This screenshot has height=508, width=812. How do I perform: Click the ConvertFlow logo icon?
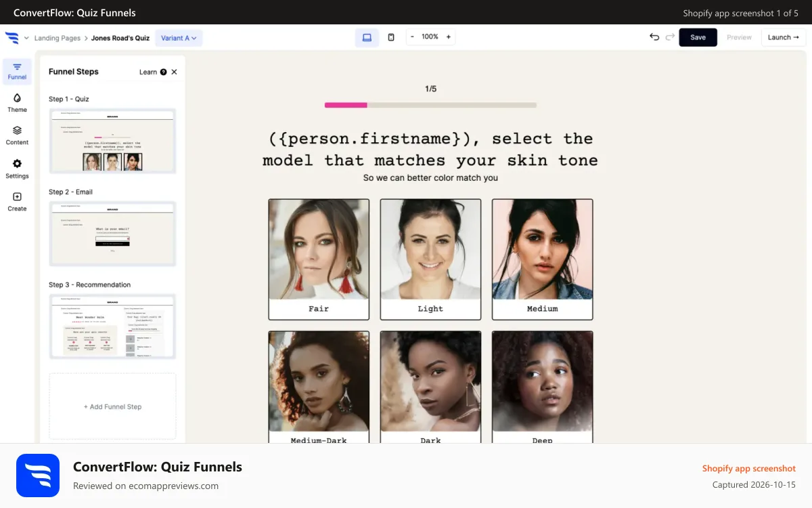click(12, 38)
